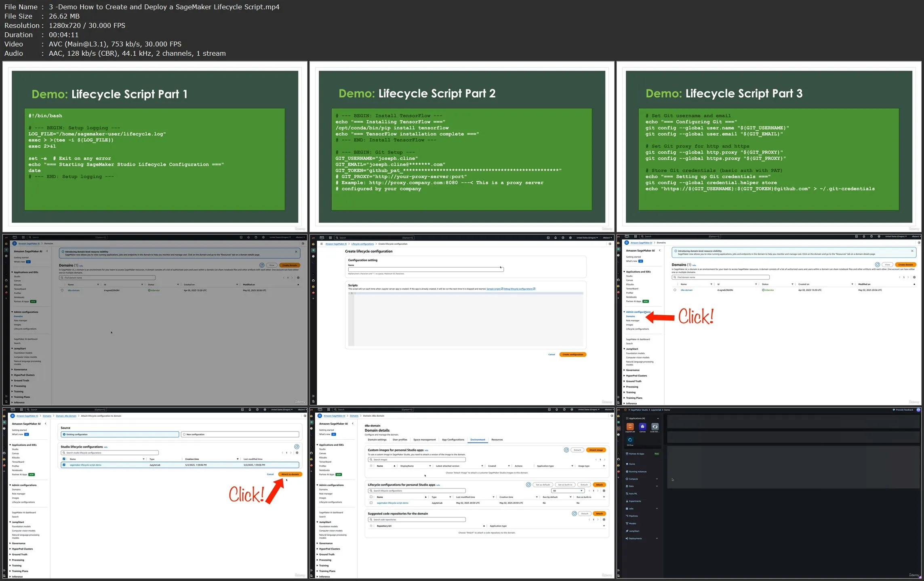Open MLflow app icon in Studio frame
The width and height of the screenshot is (924, 581).
pos(630,440)
